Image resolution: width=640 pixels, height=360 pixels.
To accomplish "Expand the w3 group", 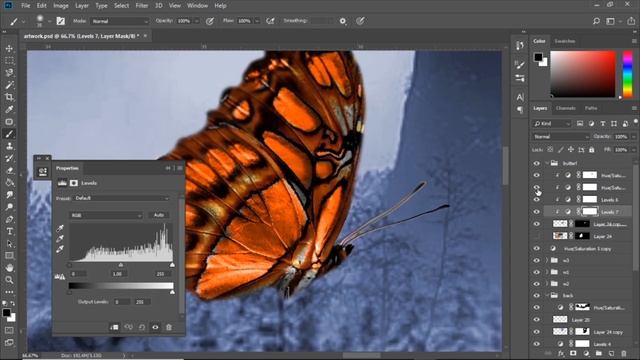I will (547, 260).
